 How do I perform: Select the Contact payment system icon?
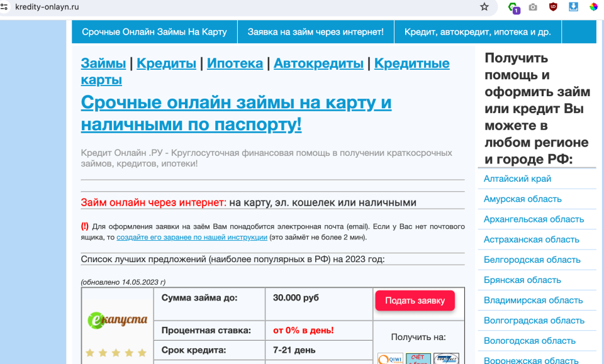point(446,358)
